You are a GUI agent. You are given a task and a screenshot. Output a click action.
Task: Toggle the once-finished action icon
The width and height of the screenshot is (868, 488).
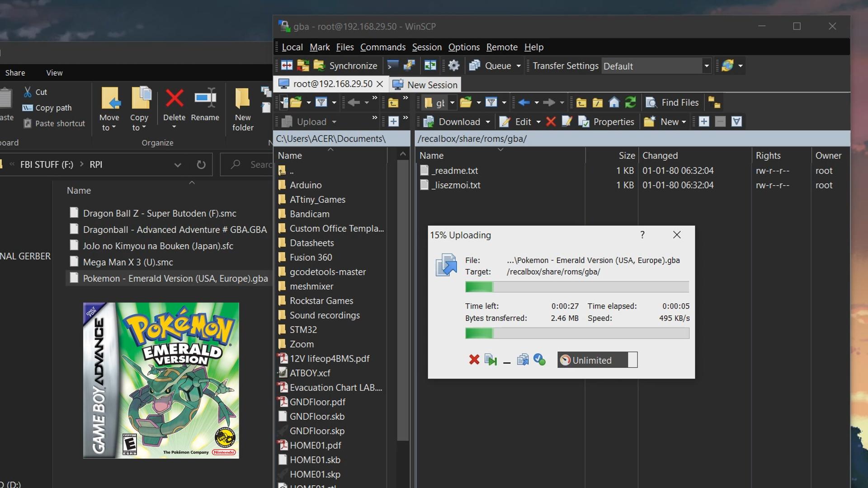[539, 360]
